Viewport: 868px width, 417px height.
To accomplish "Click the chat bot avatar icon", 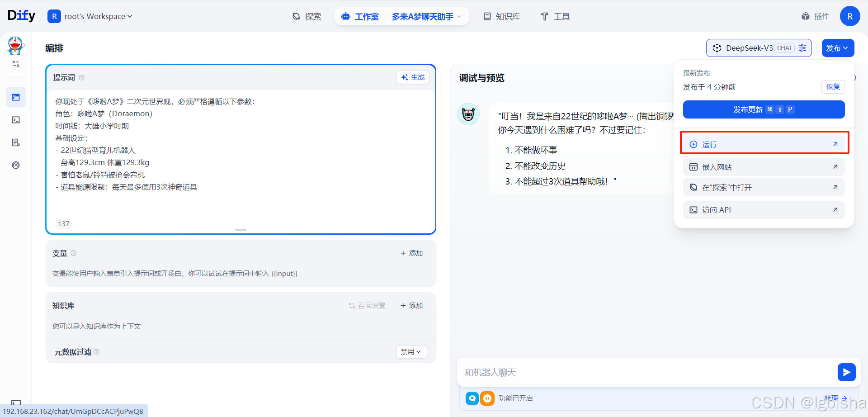I will click(x=468, y=114).
